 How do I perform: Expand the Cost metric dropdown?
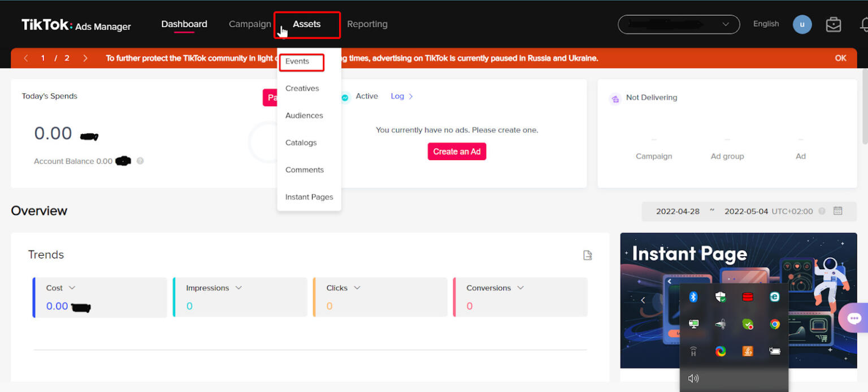[x=72, y=288]
